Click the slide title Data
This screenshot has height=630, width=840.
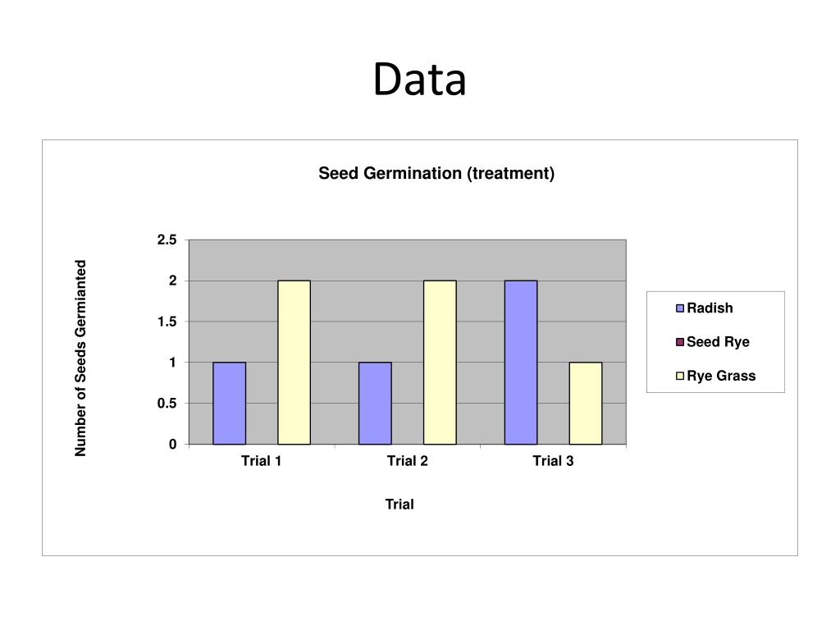tap(419, 80)
